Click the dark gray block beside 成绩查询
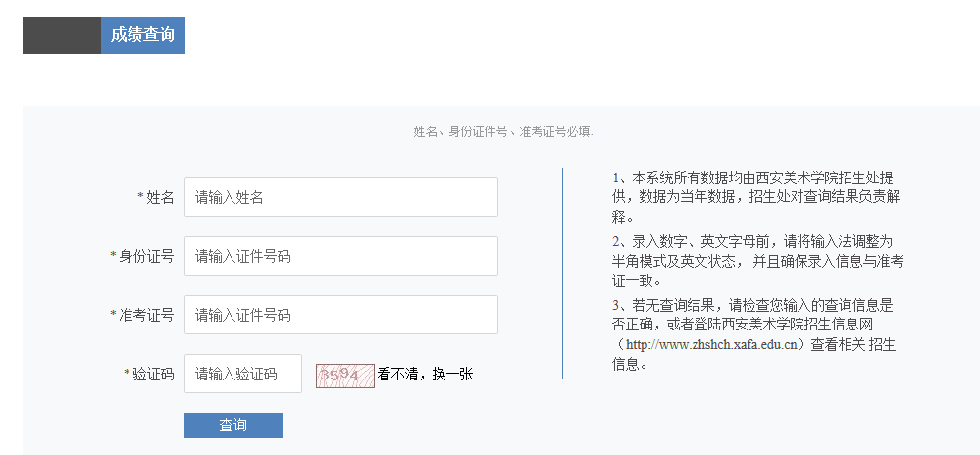The image size is (980, 455). 62,35
